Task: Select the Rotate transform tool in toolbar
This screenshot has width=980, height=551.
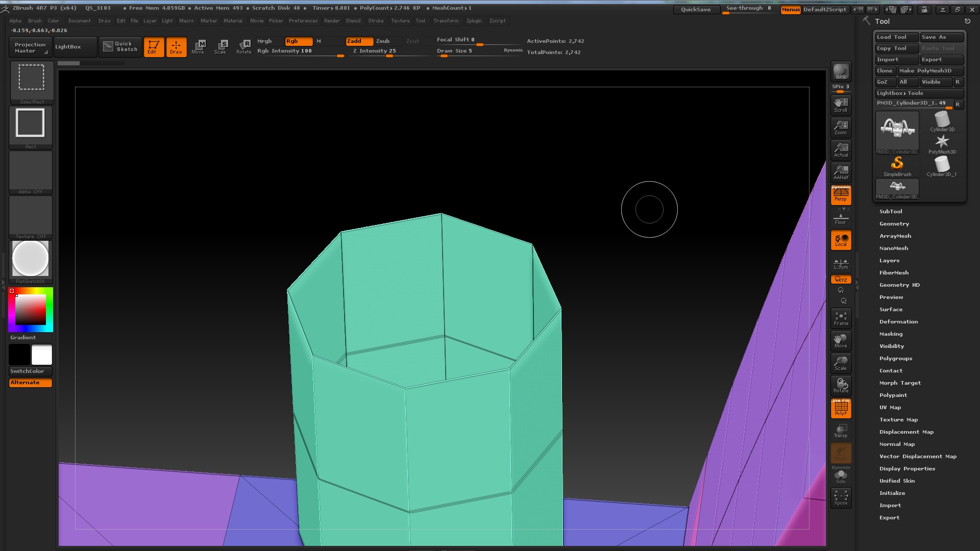Action: (244, 46)
